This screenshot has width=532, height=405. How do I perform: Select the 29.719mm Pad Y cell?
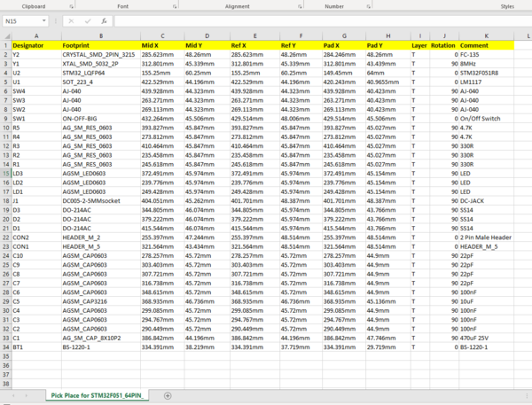(388, 347)
